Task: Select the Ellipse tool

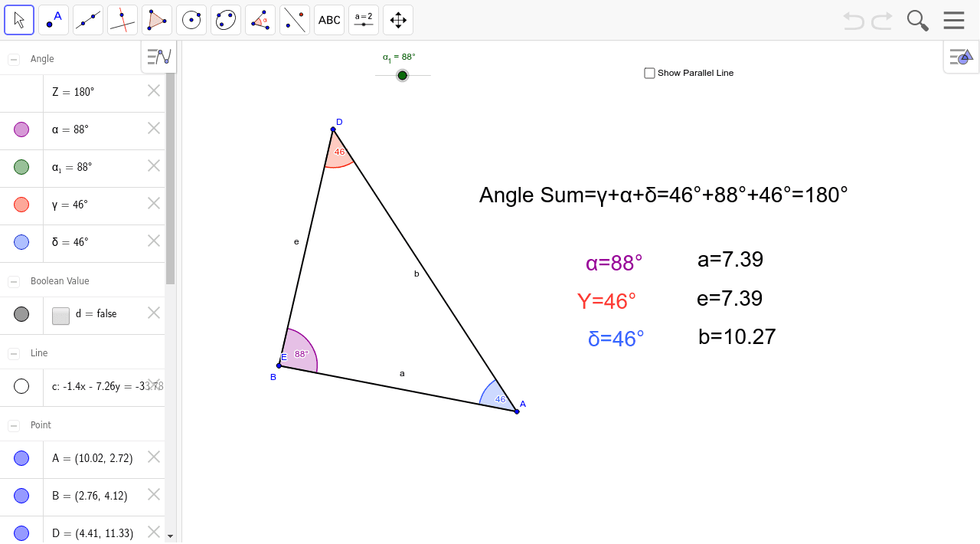Action: 226,20
